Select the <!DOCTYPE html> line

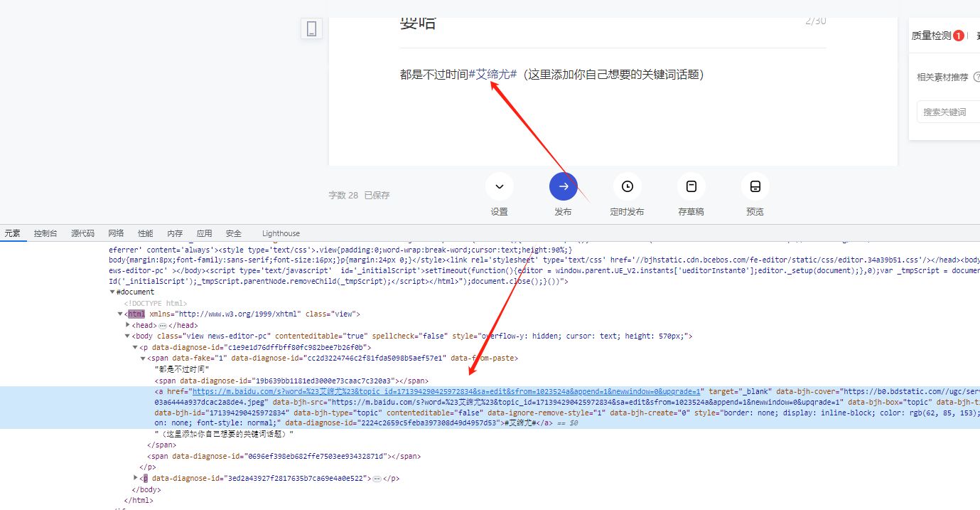(x=156, y=303)
